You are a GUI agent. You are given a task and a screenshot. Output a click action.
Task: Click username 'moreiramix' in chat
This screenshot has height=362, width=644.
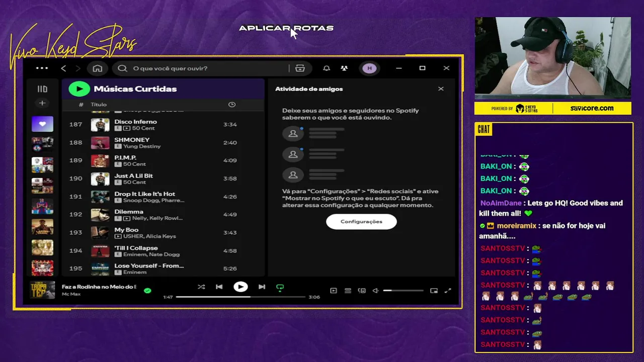(517, 226)
